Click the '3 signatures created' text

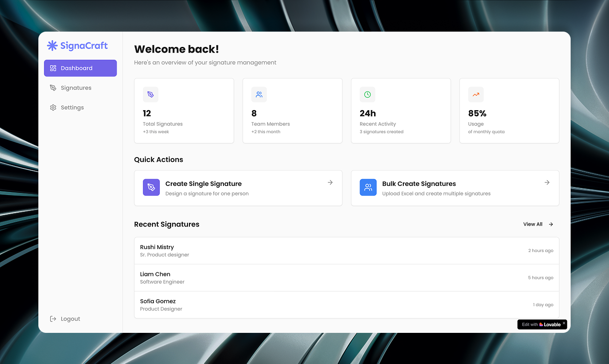pos(382,132)
